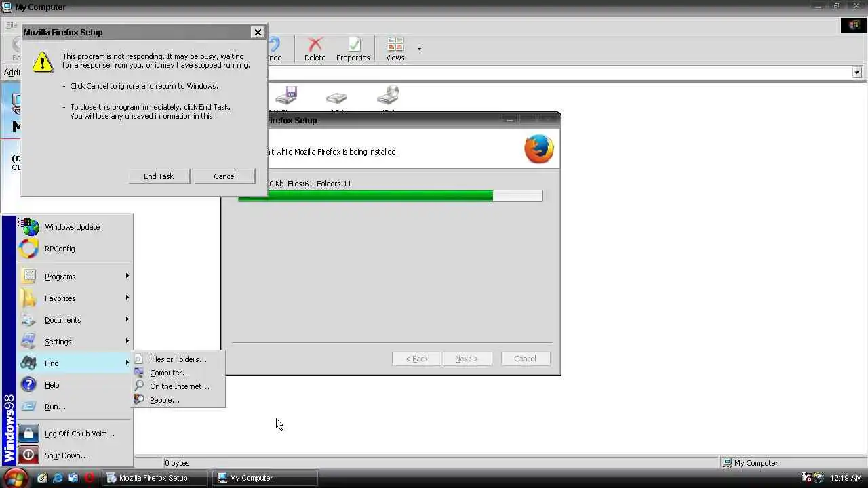Expand the Favorites submenu
Viewport: 868px width, 488px height.
tap(75, 298)
